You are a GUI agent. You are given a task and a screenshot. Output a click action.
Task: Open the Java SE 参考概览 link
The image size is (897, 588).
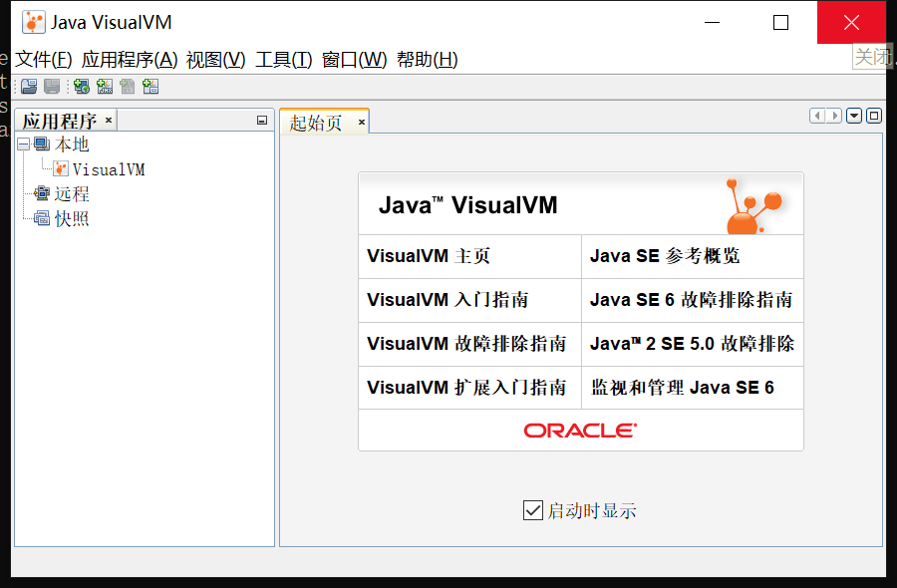[665, 256]
